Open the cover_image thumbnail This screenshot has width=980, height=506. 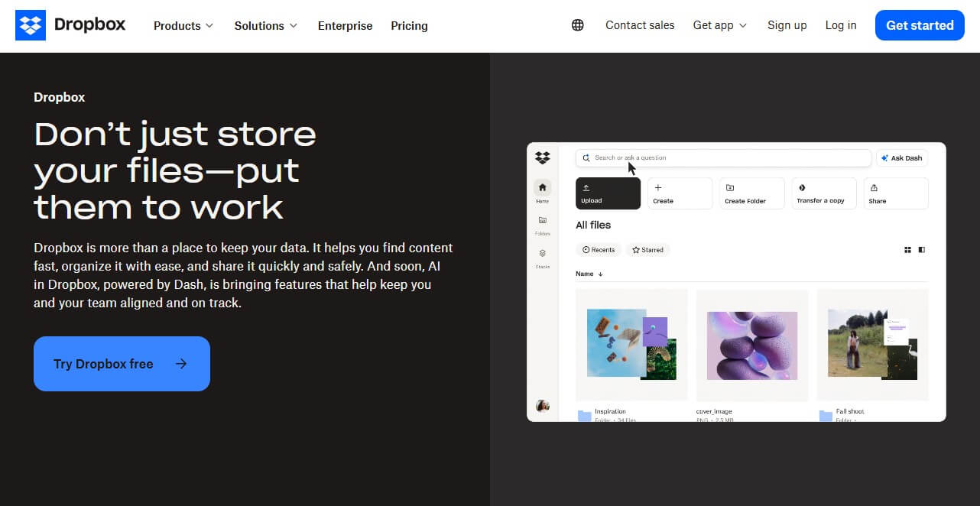tap(751, 345)
